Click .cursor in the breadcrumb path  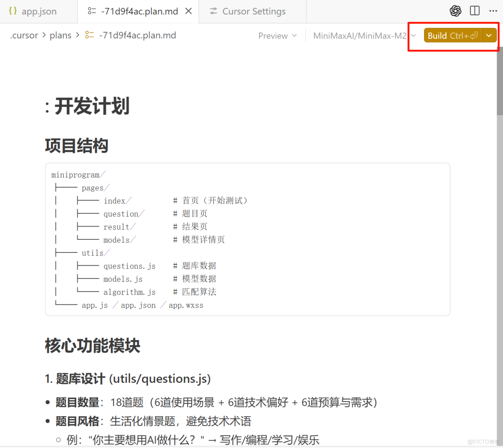coord(24,35)
